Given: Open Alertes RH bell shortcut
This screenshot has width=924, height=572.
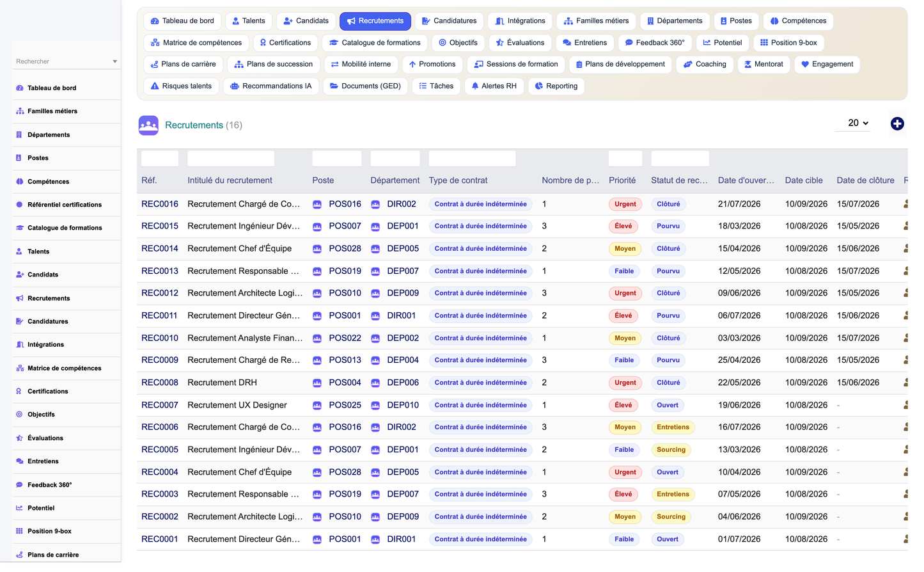Looking at the screenshot, I should pos(494,86).
